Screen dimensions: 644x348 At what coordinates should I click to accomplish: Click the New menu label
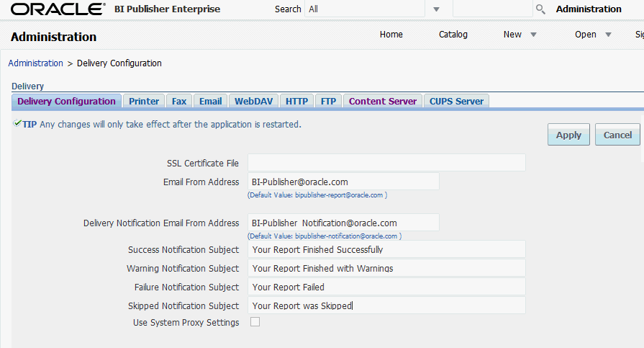[x=512, y=35]
